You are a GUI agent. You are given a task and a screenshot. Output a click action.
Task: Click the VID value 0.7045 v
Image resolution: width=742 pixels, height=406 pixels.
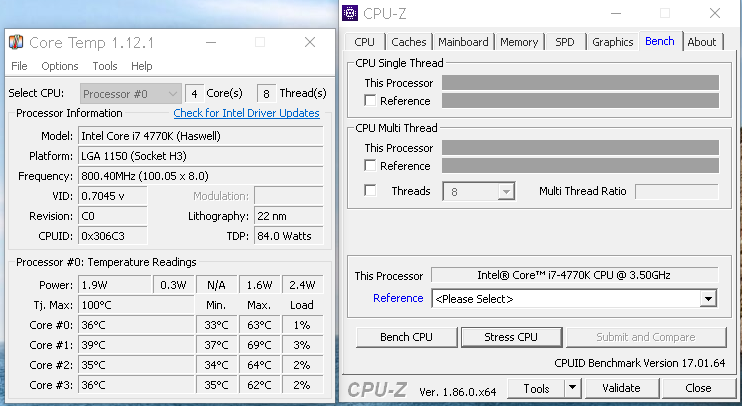(113, 196)
